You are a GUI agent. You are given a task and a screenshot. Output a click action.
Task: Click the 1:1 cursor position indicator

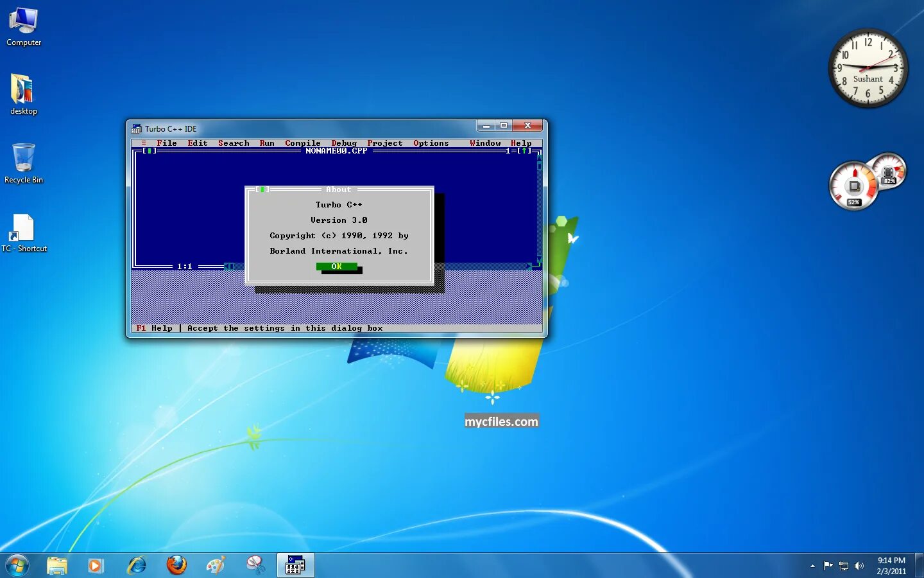point(185,267)
